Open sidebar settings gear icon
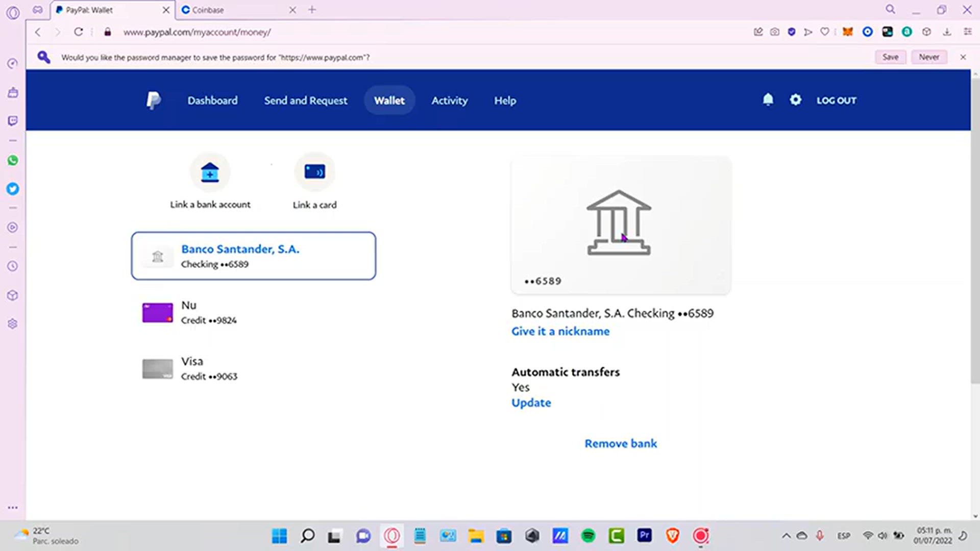Image resolution: width=980 pixels, height=551 pixels. point(13,324)
